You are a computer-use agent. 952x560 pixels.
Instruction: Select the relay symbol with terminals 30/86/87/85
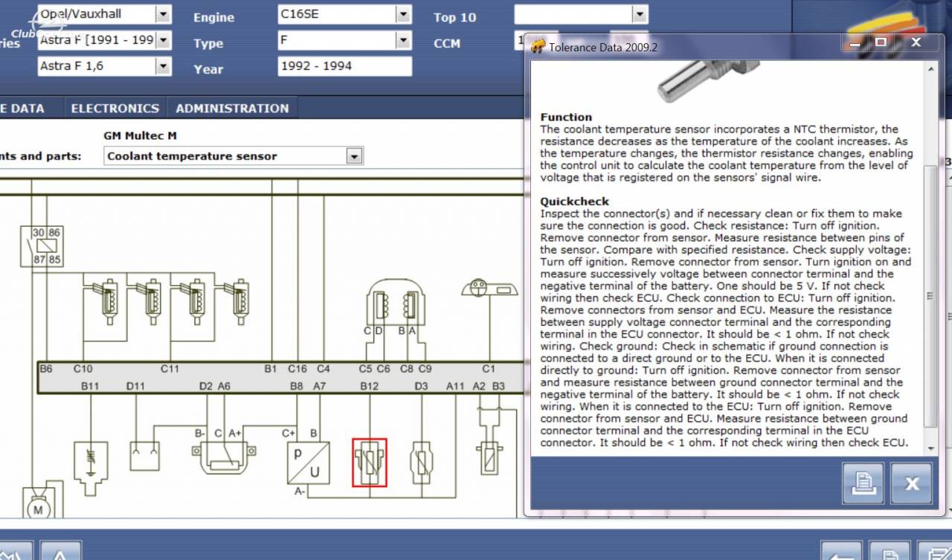click(41, 247)
